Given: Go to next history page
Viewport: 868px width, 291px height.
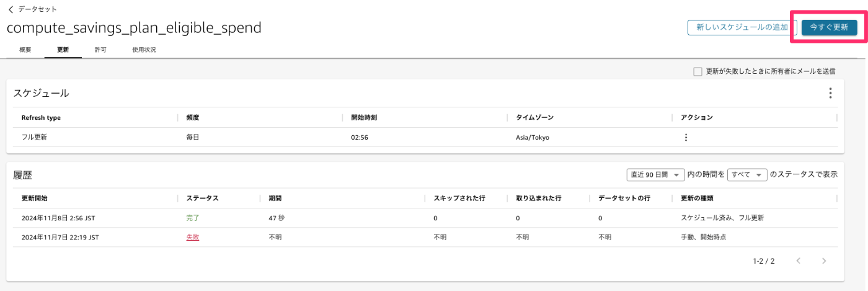Looking at the screenshot, I should coord(824,261).
